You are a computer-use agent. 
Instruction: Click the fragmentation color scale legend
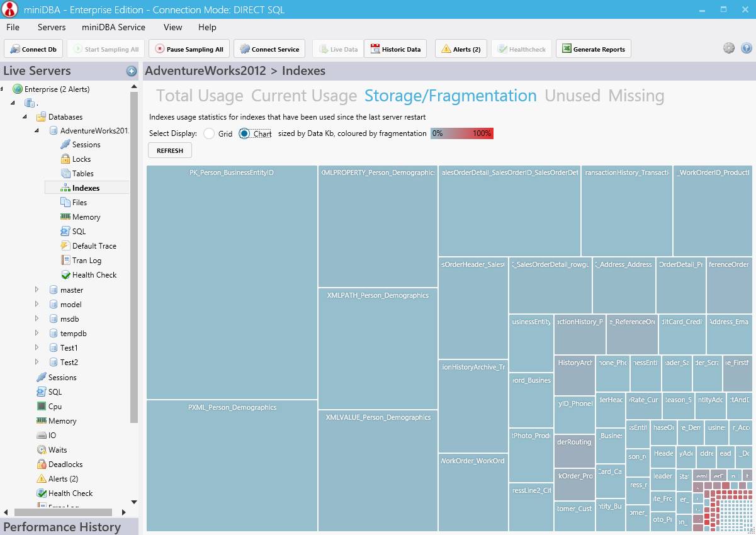pyautogui.click(x=461, y=133)
